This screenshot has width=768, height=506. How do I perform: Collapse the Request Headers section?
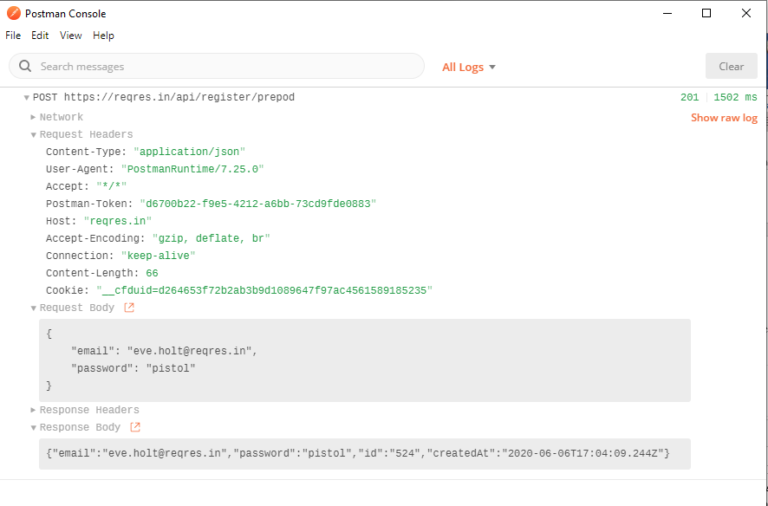(x=33, y=135)
